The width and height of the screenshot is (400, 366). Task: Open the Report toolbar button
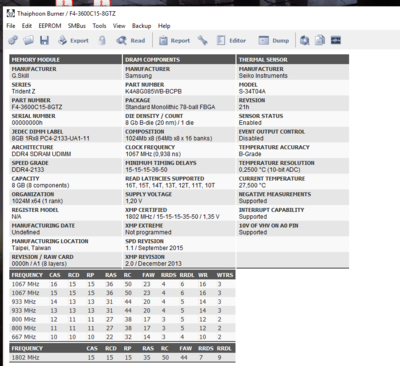174,40
